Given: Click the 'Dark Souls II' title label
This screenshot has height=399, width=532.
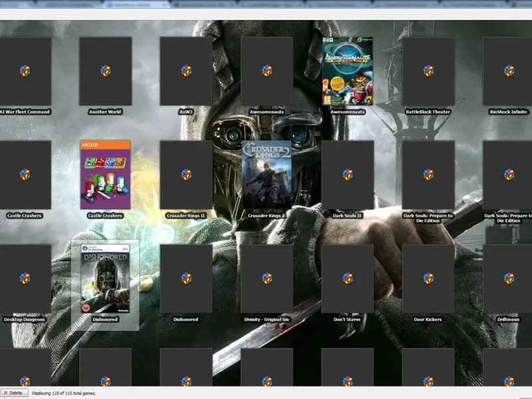Looking at the screenshot, I should pyautogui.click(x=347, y=215).
